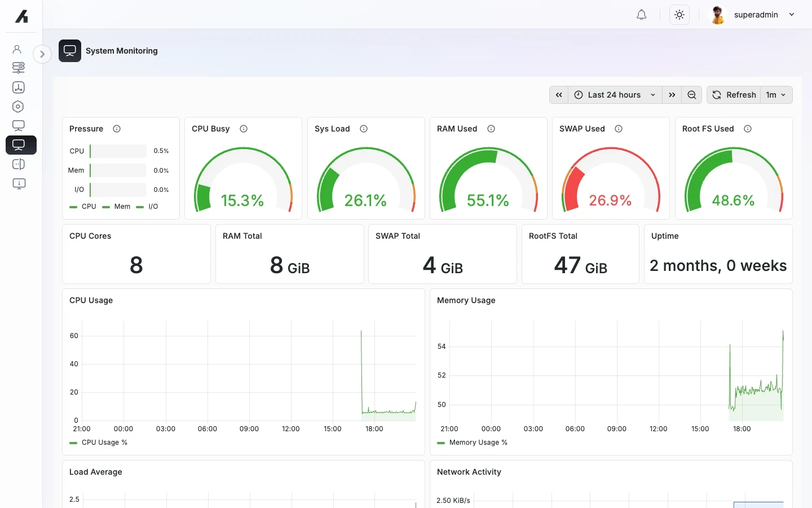The height and width of the screenshot is (508, 812).
Task: Click the notification bell icon
Action: coord(641,15)
